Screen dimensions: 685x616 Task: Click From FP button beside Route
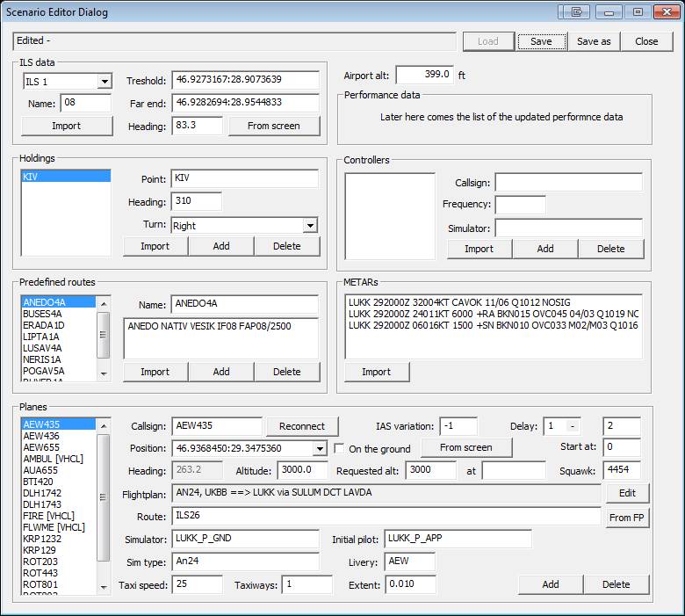[627, 518]
